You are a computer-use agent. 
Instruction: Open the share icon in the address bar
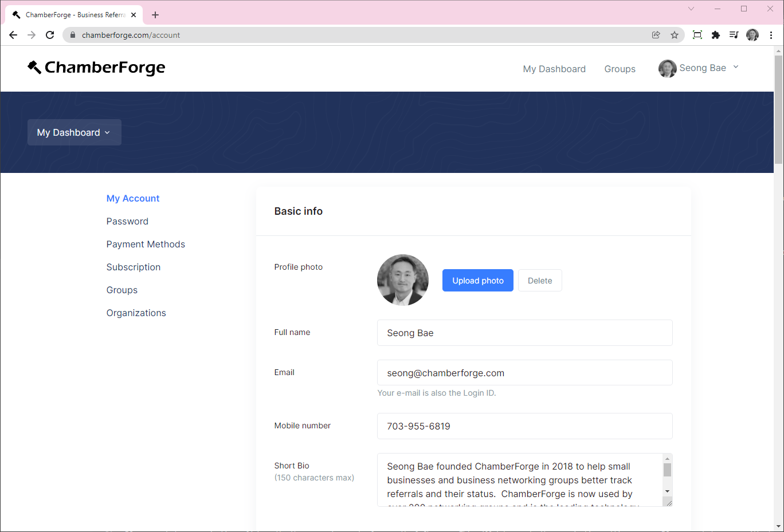[656, 35]
